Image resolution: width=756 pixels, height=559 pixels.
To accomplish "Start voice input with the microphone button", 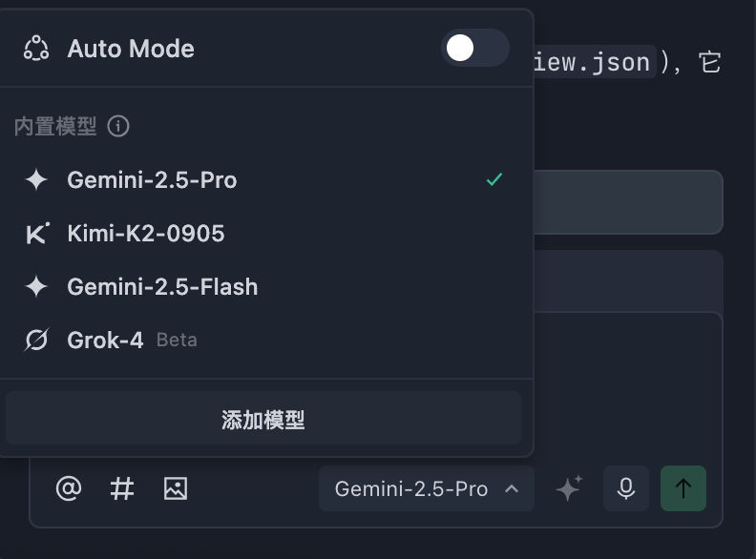I will tap(626, 489).
